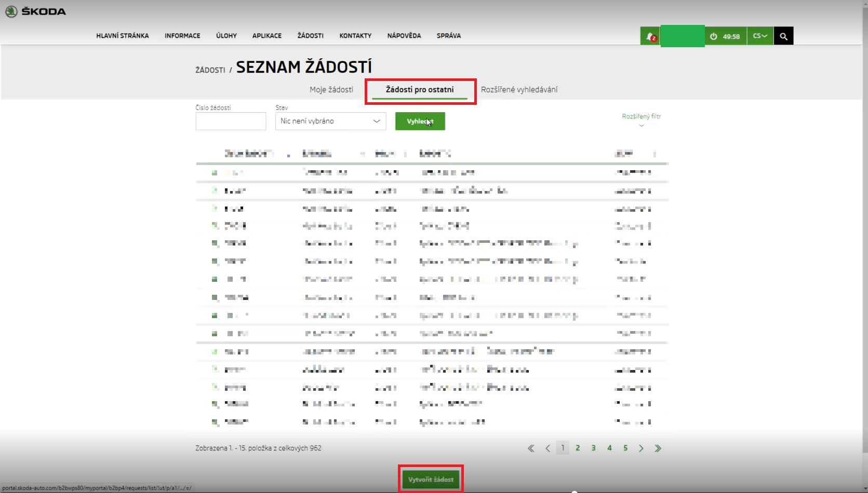Image resolution: width=868 pixels, height=493 pixels.
Task: Expand the Rozšířený filtr section
Action: pos(641,120)
